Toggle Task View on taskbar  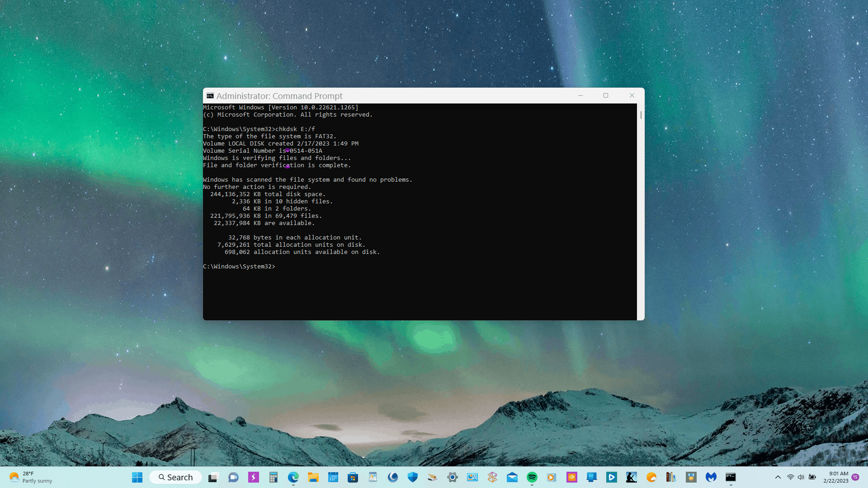213,477
